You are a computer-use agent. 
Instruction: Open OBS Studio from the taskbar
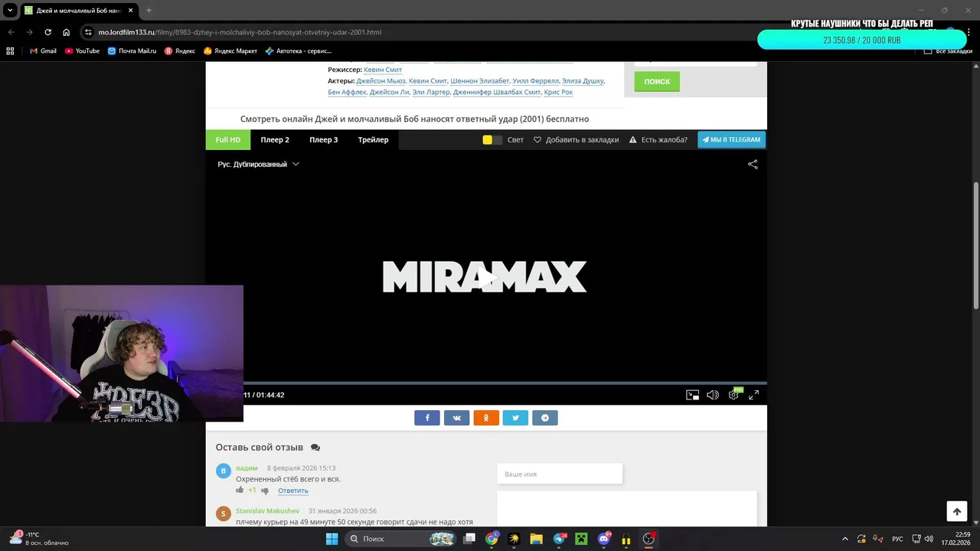[648, 539]
